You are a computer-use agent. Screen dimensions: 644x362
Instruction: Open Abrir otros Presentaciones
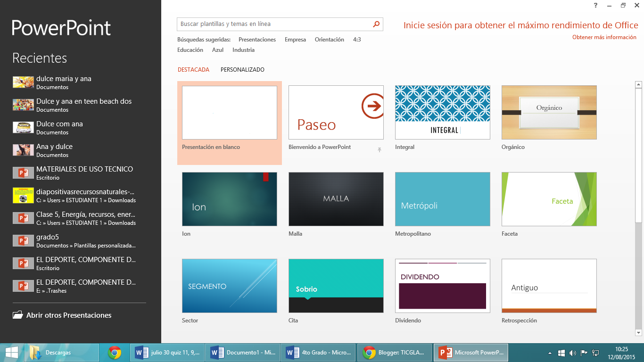pos(70,315)
